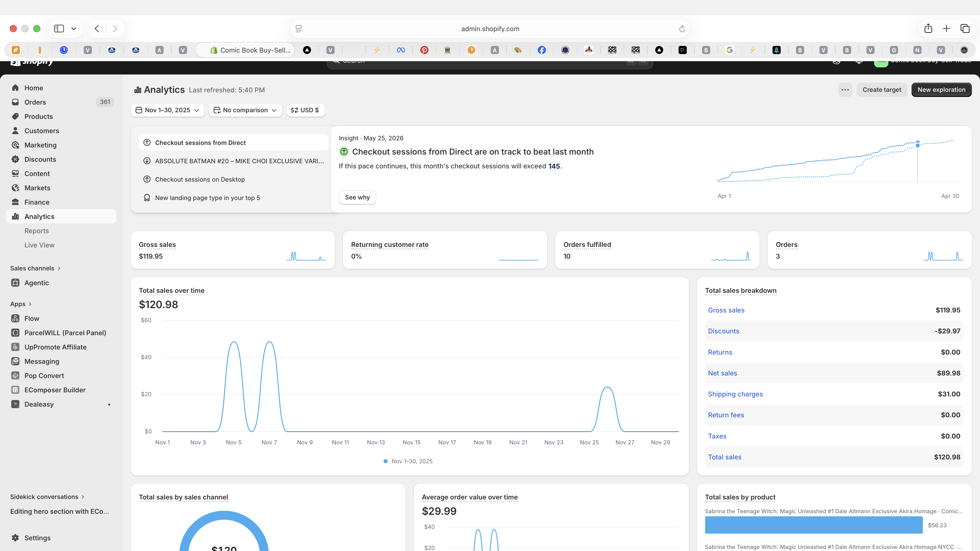Open the Nov 1–30, 2025 date picker
980x551 pixels.
tap(167, 110)
